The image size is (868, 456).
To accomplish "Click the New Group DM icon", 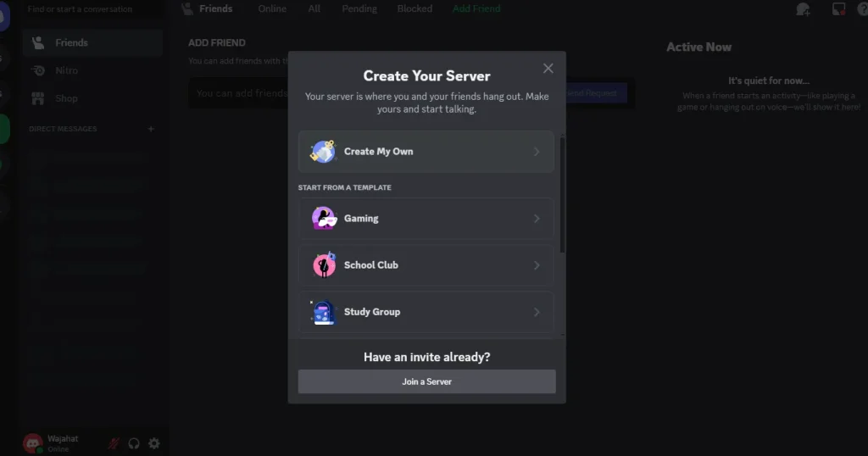I will pyautogui.click(x=804, y=8).
